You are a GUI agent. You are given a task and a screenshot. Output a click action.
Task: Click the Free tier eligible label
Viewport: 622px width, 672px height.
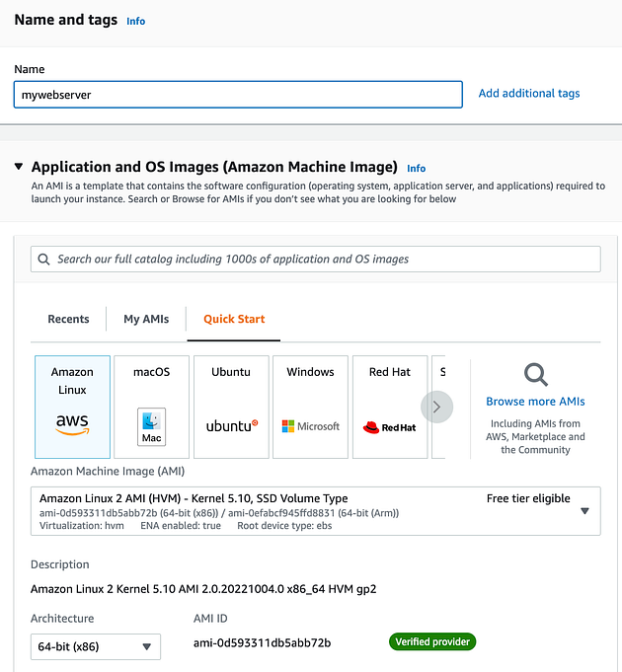[528, 498]
